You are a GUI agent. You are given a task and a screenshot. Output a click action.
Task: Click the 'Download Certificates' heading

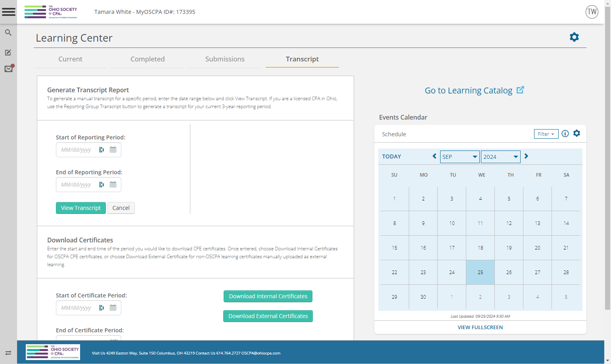click(x=80, y=240)
